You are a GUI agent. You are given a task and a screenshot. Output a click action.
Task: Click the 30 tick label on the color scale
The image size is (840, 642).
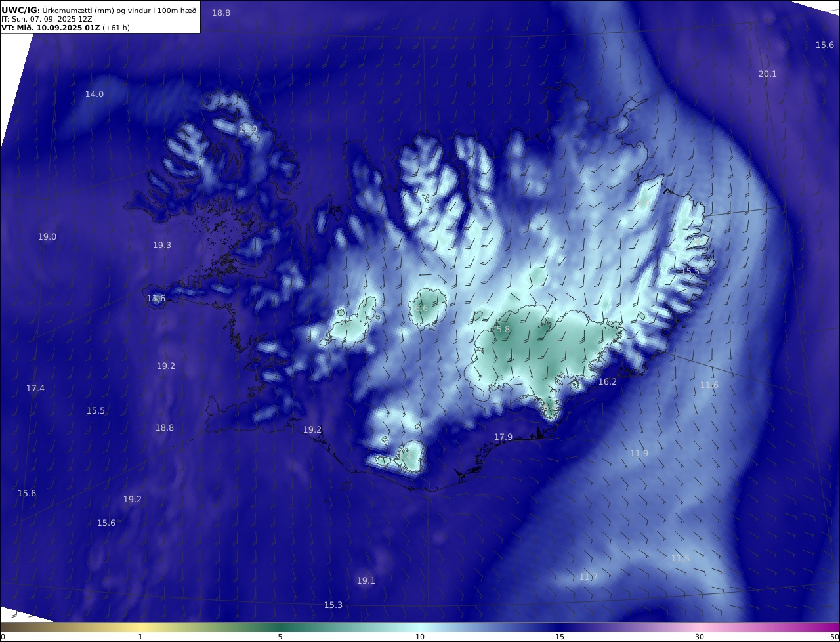[700, 637]
